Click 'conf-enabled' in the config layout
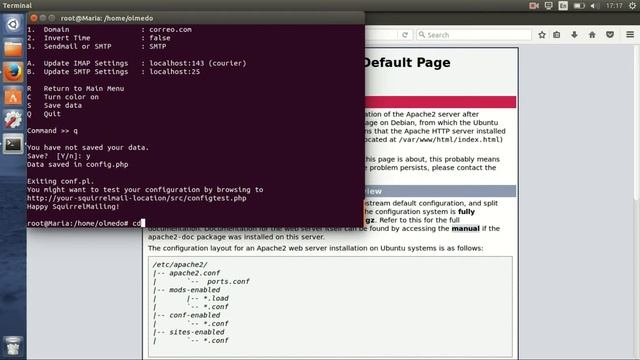Viewport: 640px width, 360px height. 195,315
